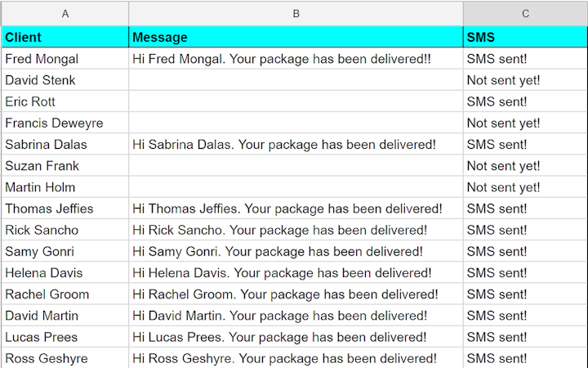Click Samy Gonri's SMS sent! status

525,251
